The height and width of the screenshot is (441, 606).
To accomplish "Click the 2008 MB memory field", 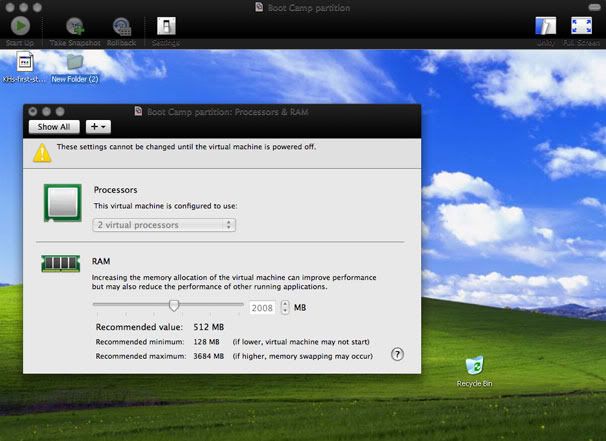I will pos(262,308).
